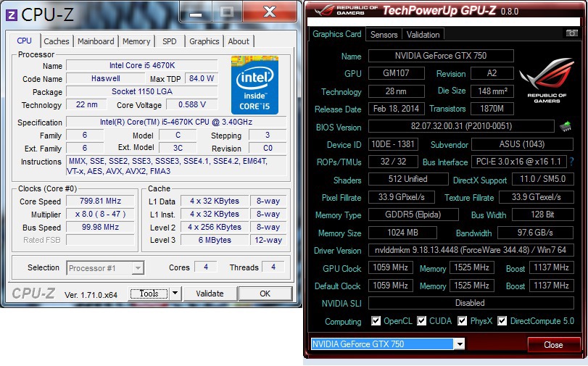Click the Memory Size value 1024 MB
The height and width of the screenshot is (366, 588).
click(402, 233)
